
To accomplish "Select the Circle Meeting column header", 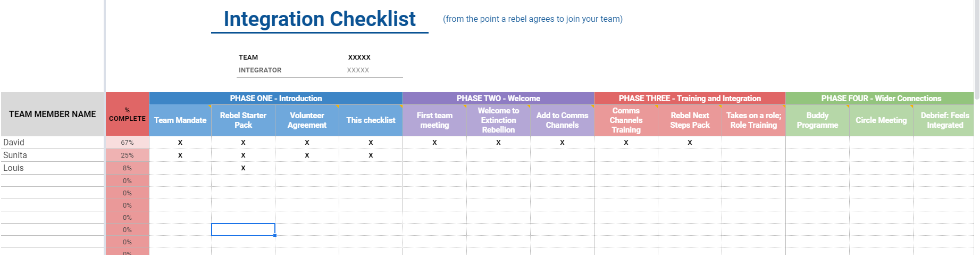I will (x=881, y=120).
